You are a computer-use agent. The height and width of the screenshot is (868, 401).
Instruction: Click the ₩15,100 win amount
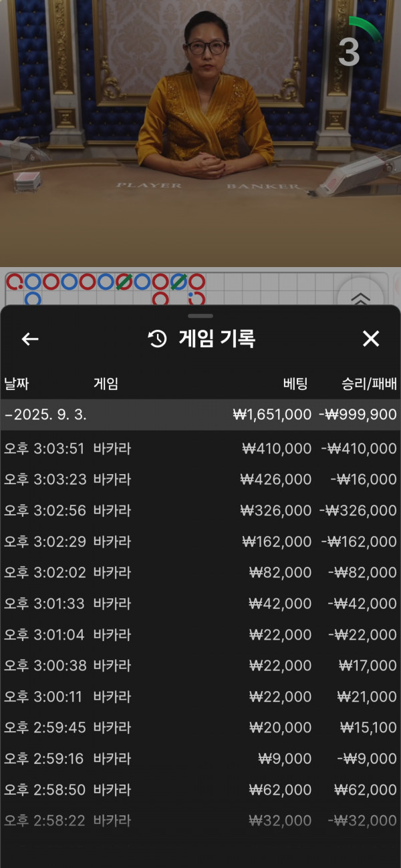coord(368,728)
